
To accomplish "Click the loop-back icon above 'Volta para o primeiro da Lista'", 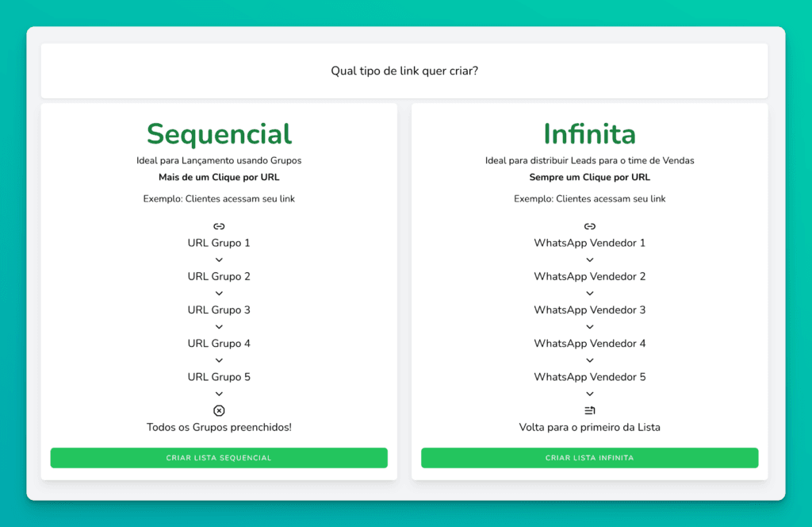I will (x=590, y=410).
